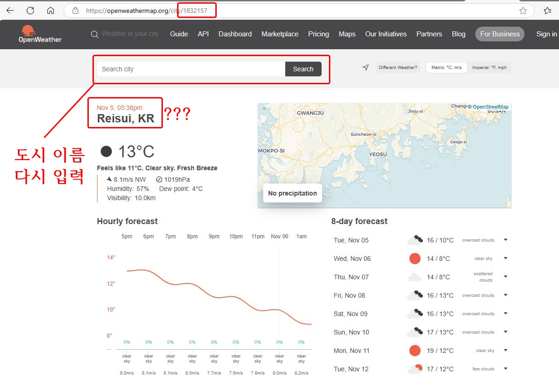Open the browser home page icon
Viewport: 559px width, 392px height.
(x=51, y=11)
